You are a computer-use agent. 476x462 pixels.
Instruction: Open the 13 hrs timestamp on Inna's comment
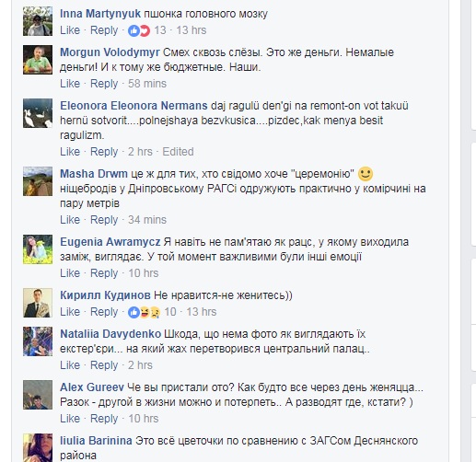pyautogui.click(x=192, y=30)
